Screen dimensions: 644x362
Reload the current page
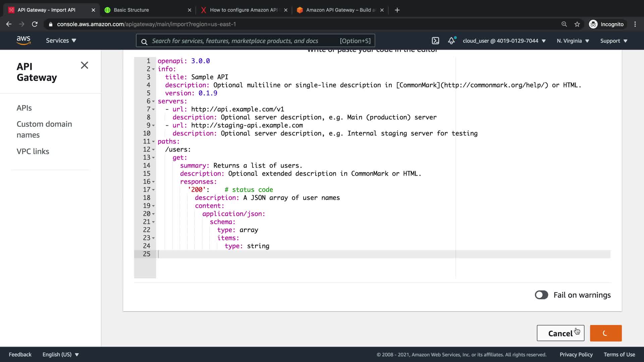tap(35, 24)
